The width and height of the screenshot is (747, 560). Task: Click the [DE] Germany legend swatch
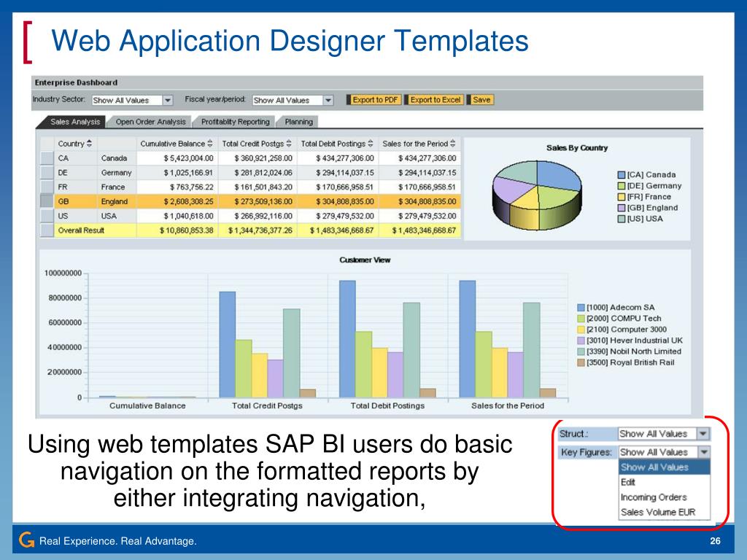point(622,186)
